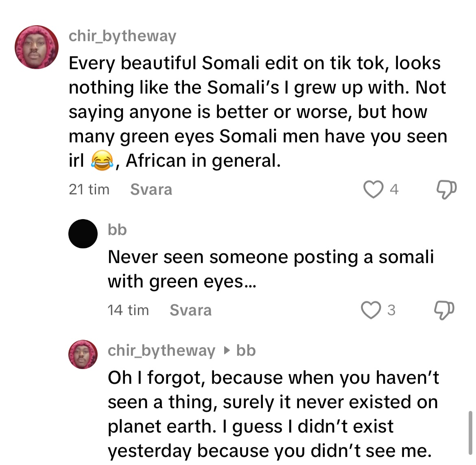Open the chir_bytheway username on top comment
This screenshot has height=465, width=476.
pos(122,36)
